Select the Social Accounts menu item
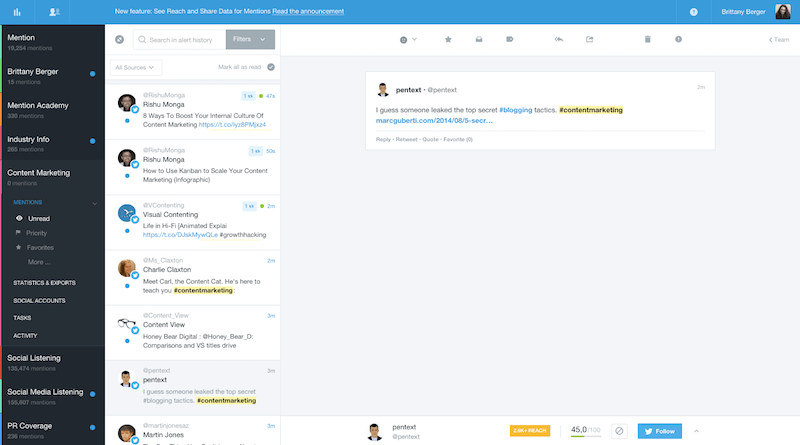 coord(40,300)
